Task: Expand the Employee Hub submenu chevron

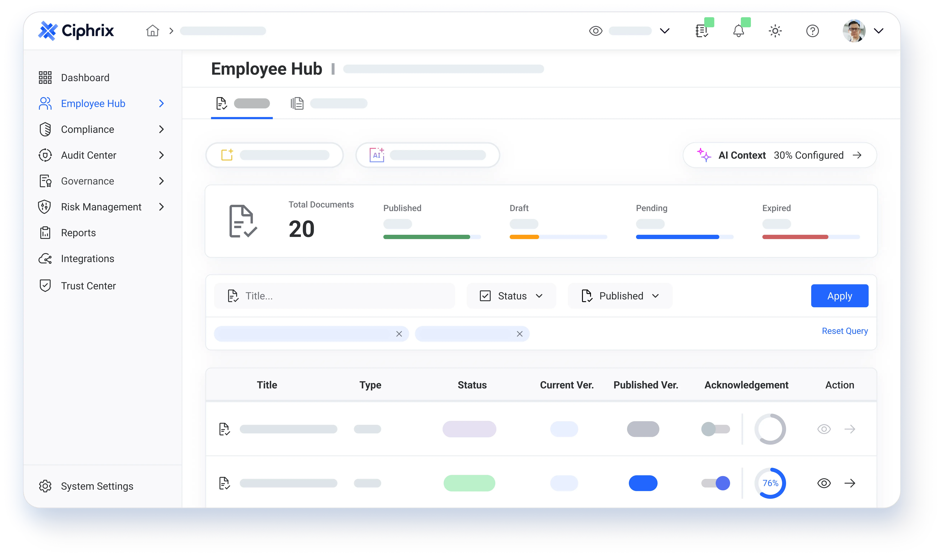Action: [x=162, y=103]
